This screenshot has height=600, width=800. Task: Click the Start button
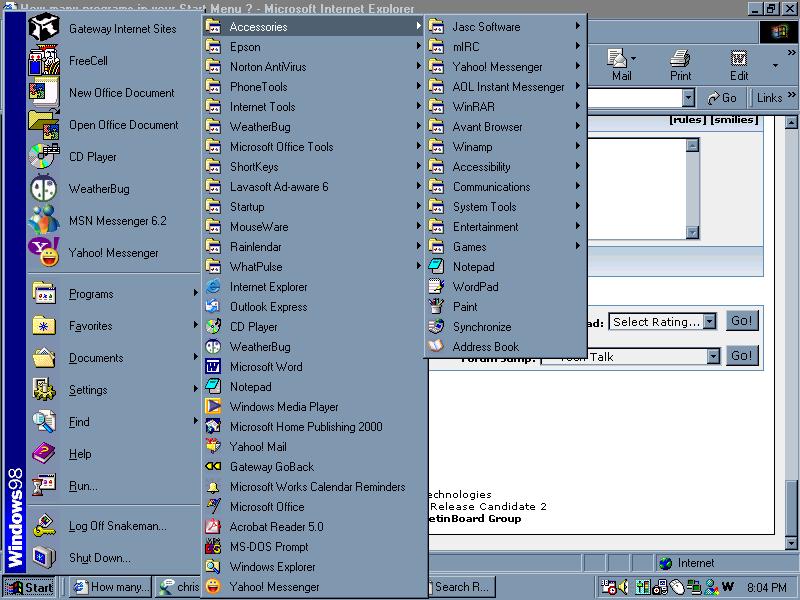pos(30,587)
